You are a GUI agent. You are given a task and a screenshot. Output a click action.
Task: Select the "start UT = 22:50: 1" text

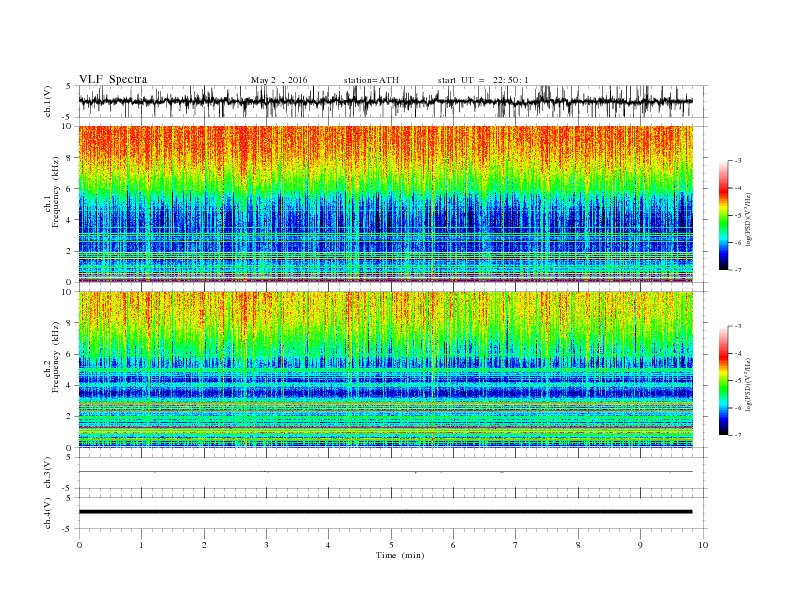tap(483, 80)
